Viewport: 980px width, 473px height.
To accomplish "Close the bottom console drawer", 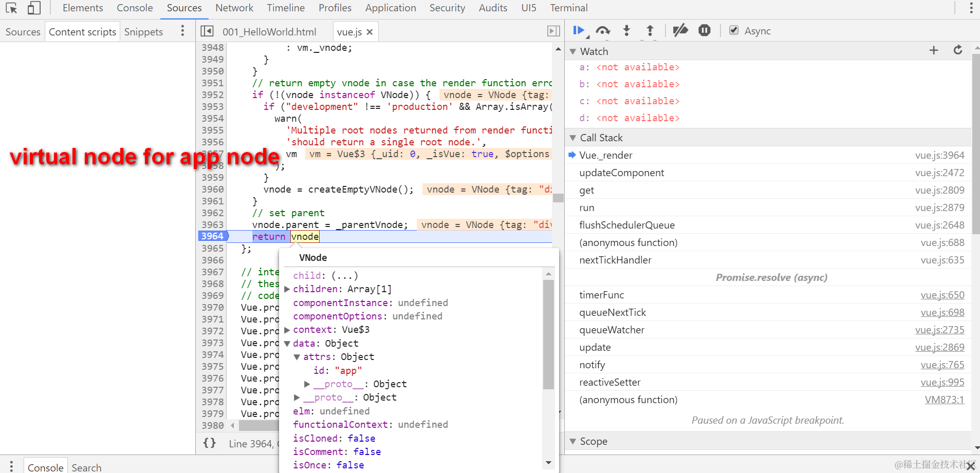I will point(971,466).
